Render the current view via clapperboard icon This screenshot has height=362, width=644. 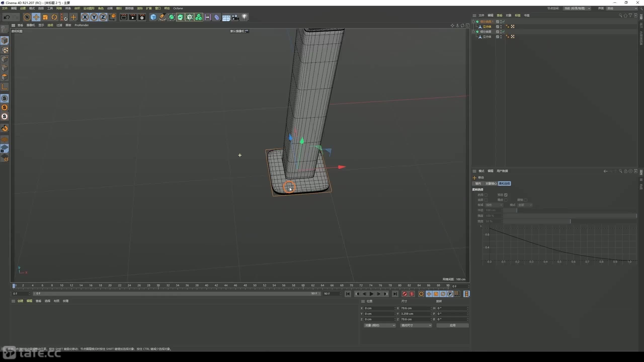[x=124, y=17]
